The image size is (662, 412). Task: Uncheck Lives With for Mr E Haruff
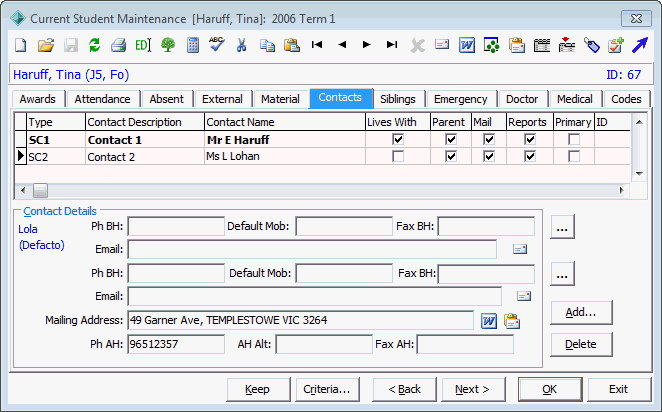398,139
